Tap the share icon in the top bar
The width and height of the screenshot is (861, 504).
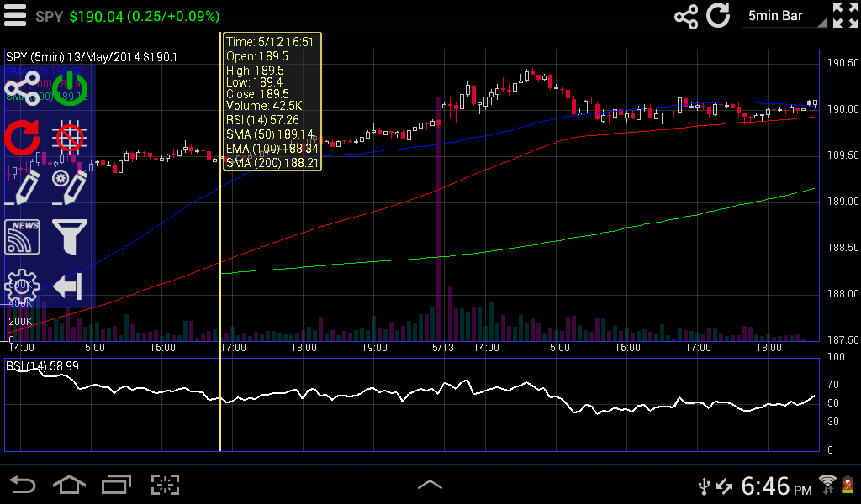click(x=686, y=17)
